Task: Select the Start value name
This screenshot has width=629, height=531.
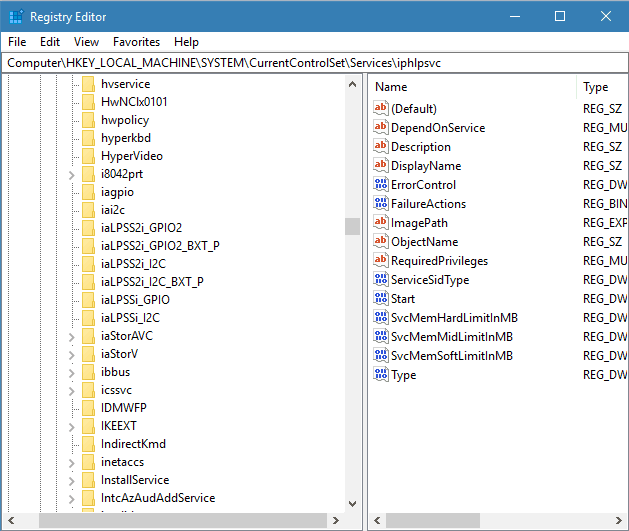Action: [403, 299]
